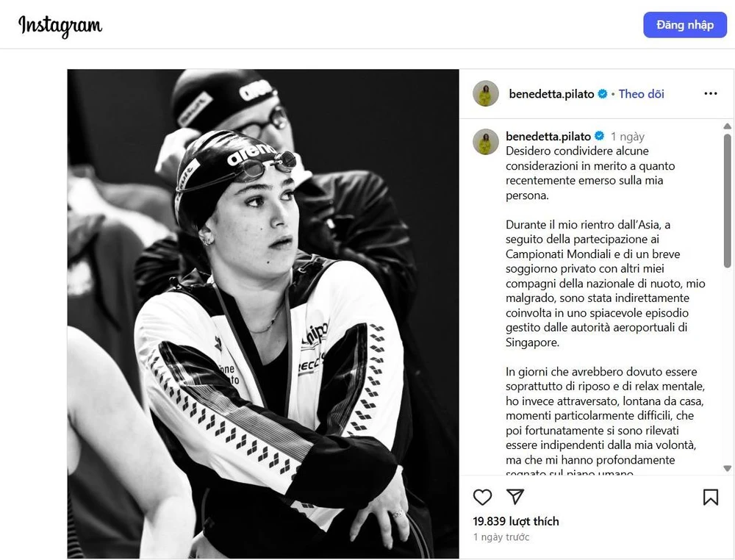This screenshot has width=735, height=560.
Task: Like the post with the heart icon
Action: [482, 497]
